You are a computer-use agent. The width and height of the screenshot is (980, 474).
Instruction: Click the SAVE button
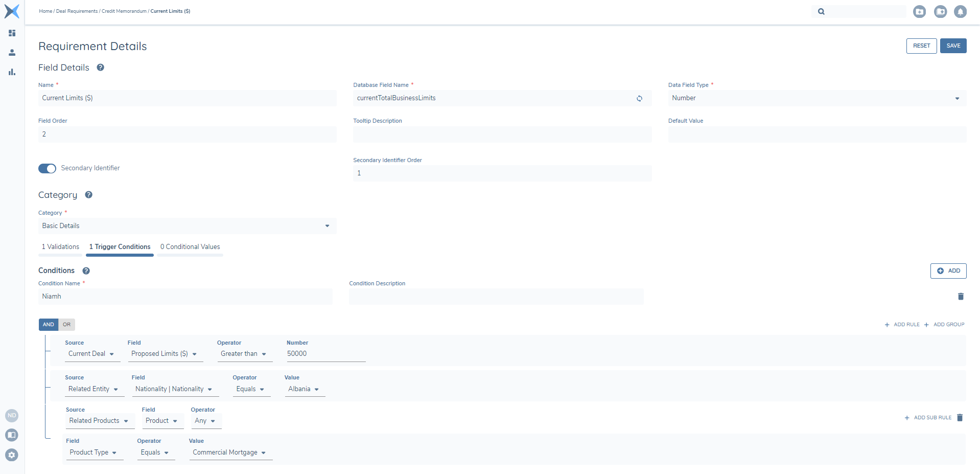953,46
